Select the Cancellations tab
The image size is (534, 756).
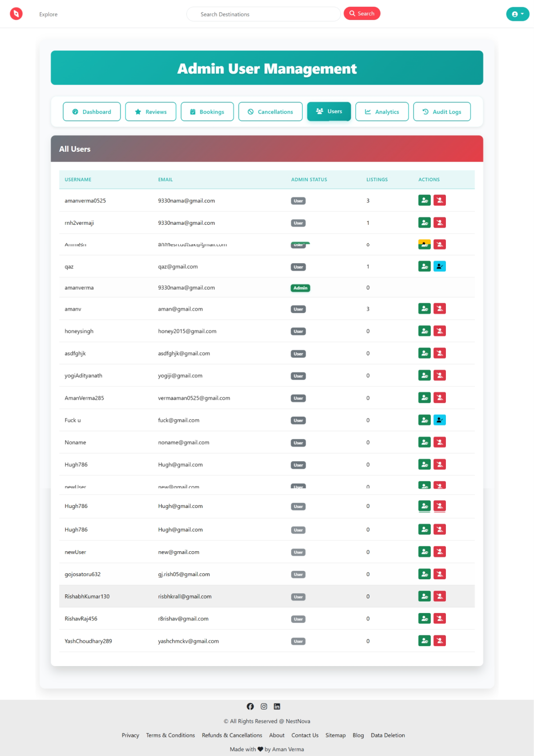pos(270,112)
